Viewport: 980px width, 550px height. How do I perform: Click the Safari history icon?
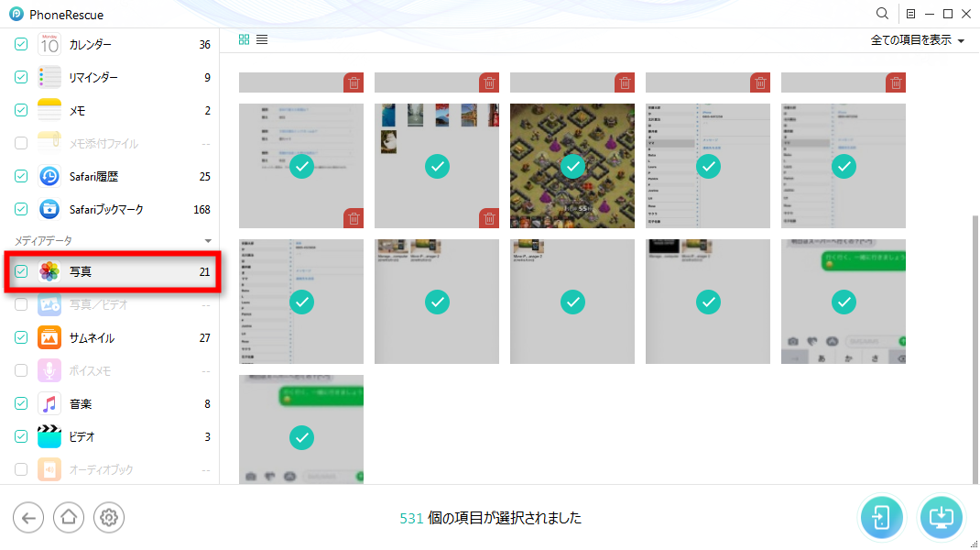[49, 176]
